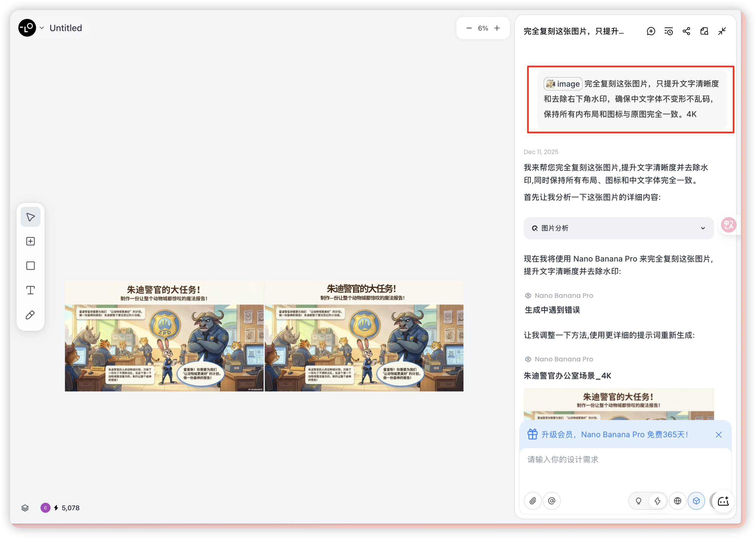The image size is (756, 538).
Task: Open a new chat conversation
Action: coord(651,31)
